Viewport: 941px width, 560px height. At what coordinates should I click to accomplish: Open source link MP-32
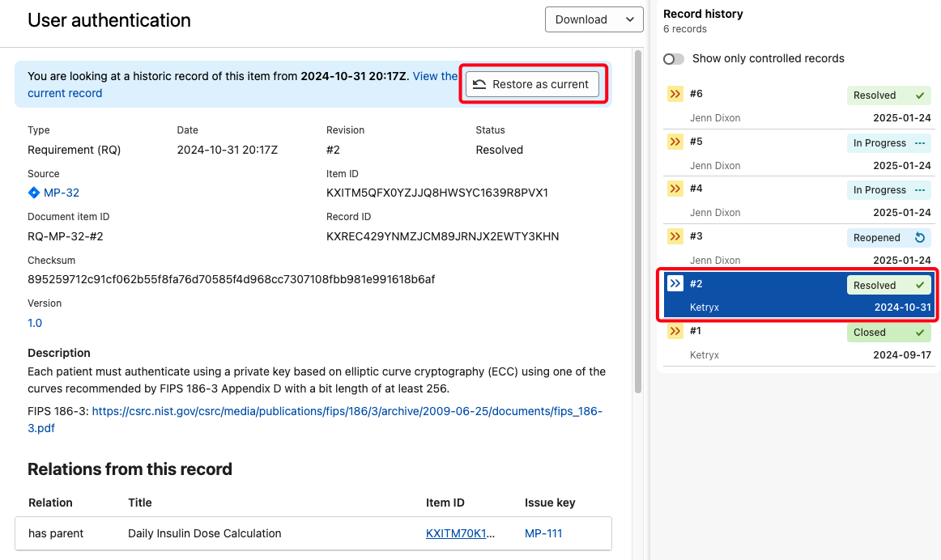pyautogui.click(x=62, y=193)
